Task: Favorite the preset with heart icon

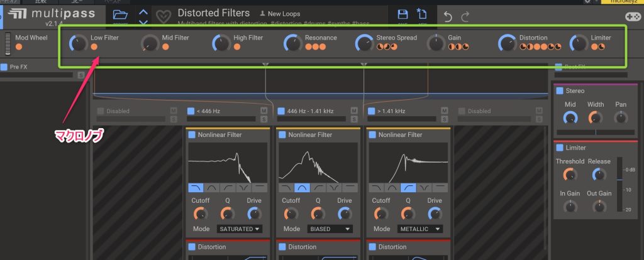Action: (x=163, y=17)
